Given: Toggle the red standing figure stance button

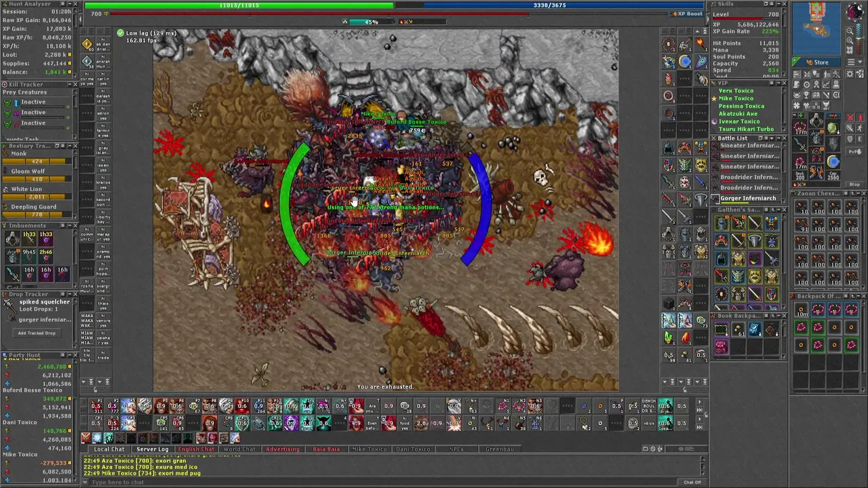Looking at the screenshot, I should 860,117.
